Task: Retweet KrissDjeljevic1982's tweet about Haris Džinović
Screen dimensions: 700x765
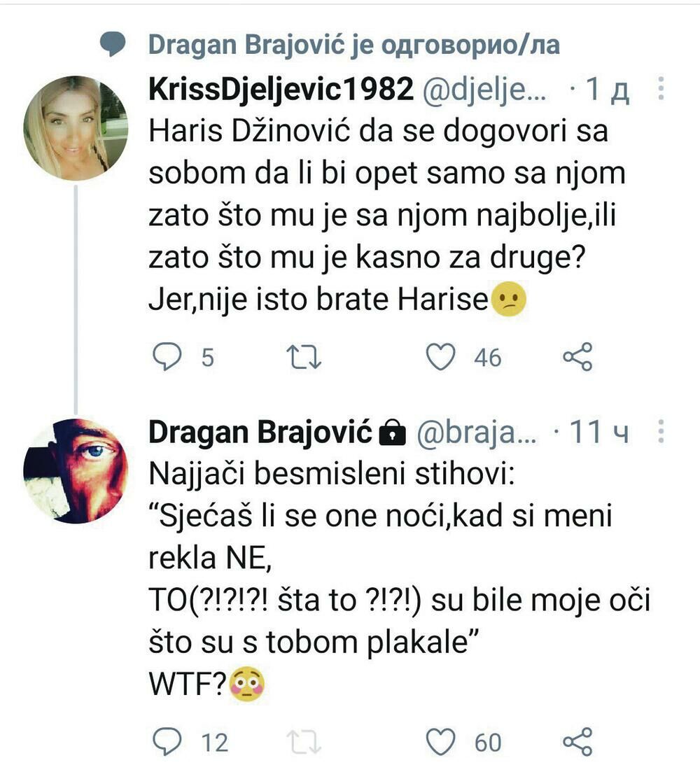Action: pos(305,358)
